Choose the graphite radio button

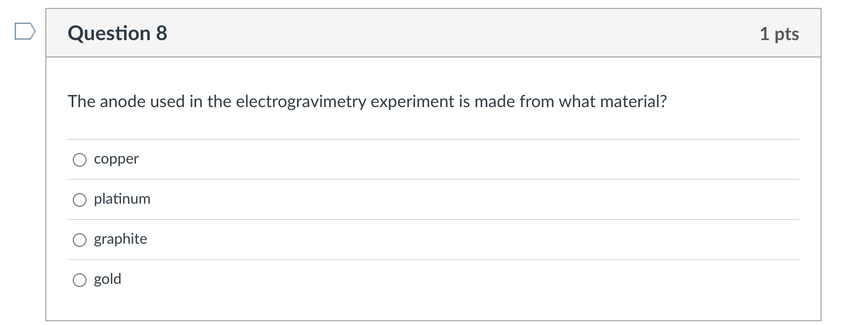tap(80, 240)
